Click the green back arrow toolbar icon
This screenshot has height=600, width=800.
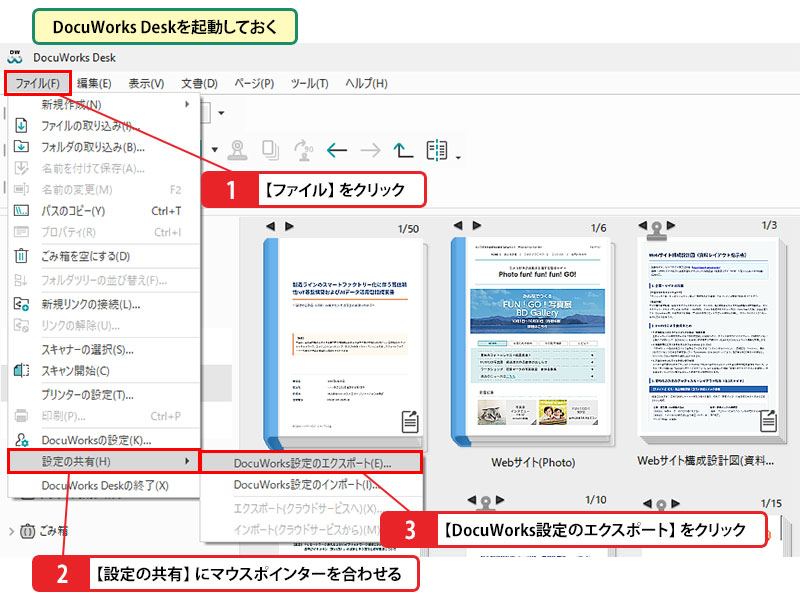click(x=337, y=151)
